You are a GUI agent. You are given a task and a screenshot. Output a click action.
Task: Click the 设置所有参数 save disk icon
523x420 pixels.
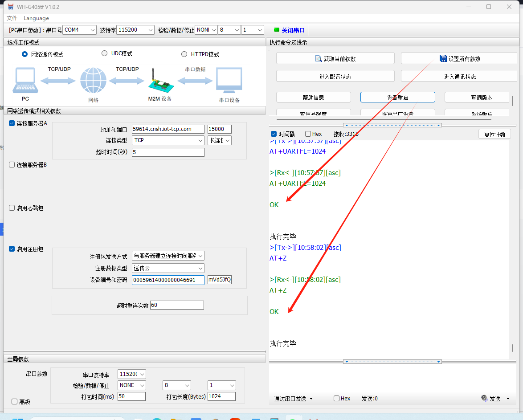pyautogui.click(x=443, y=59)
